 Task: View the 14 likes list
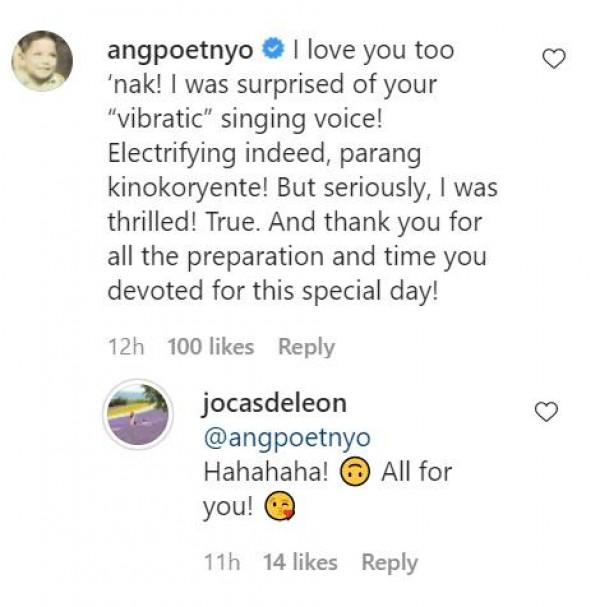pos(300,563)
